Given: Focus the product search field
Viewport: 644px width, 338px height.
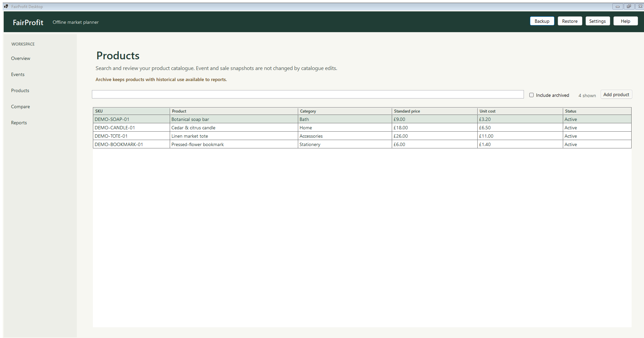Looking at the screenshot, I should 308,94.
